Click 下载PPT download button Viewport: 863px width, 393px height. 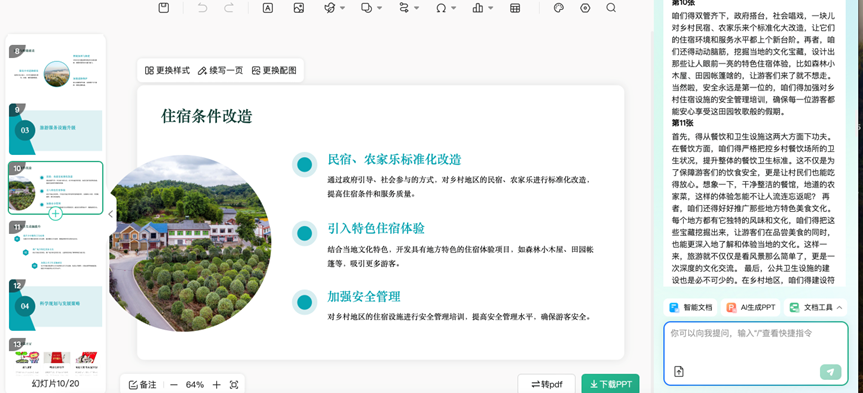[x=610, y=384]
